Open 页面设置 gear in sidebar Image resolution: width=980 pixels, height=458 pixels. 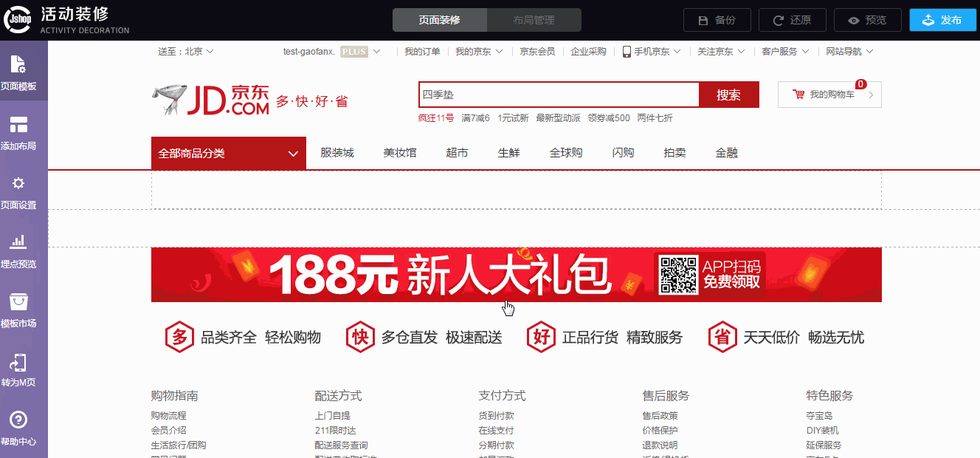pyautogui.click(x=18, y=183)
